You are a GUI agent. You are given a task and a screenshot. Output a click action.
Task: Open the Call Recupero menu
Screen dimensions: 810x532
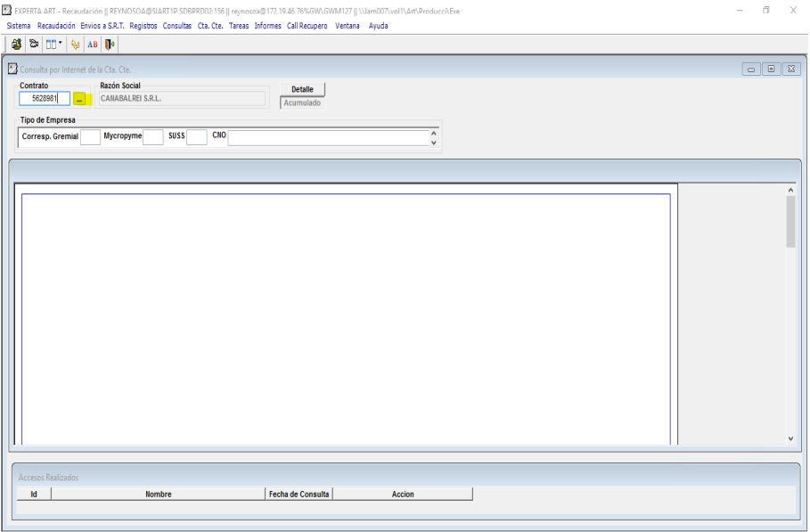click(307, 26)
